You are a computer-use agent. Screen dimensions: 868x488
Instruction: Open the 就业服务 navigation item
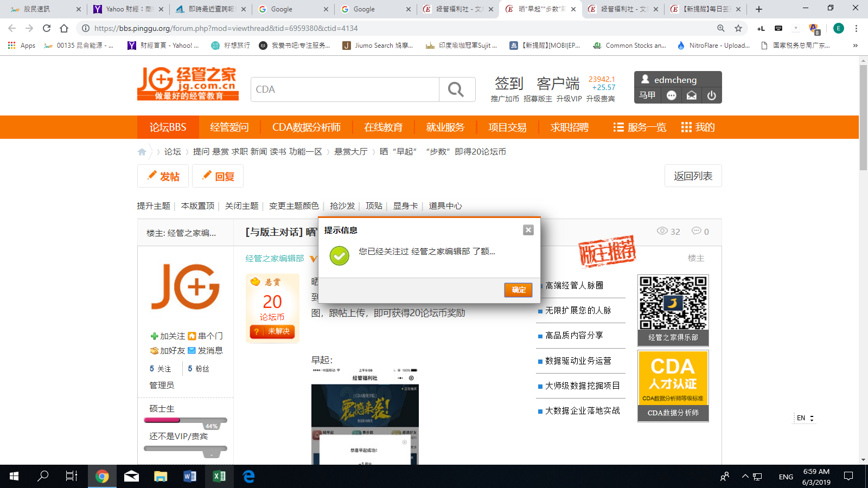click(x=445, y=127)
